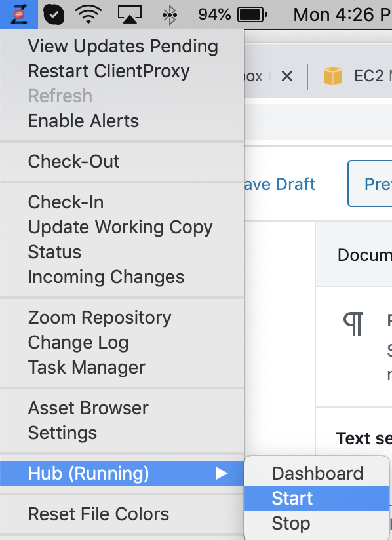Click the AirPlay display icon

coord(130,14)
